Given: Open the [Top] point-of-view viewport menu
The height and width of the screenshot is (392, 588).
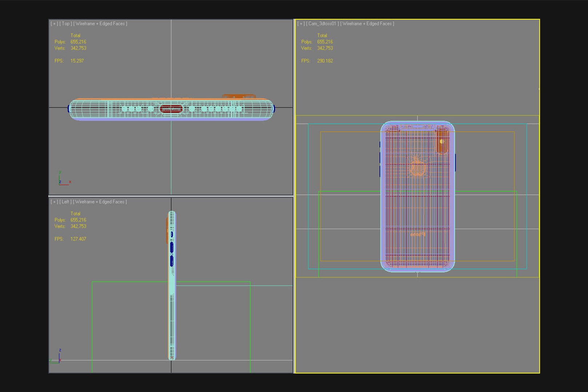Looking at the screenshot, I should (66, 24).
